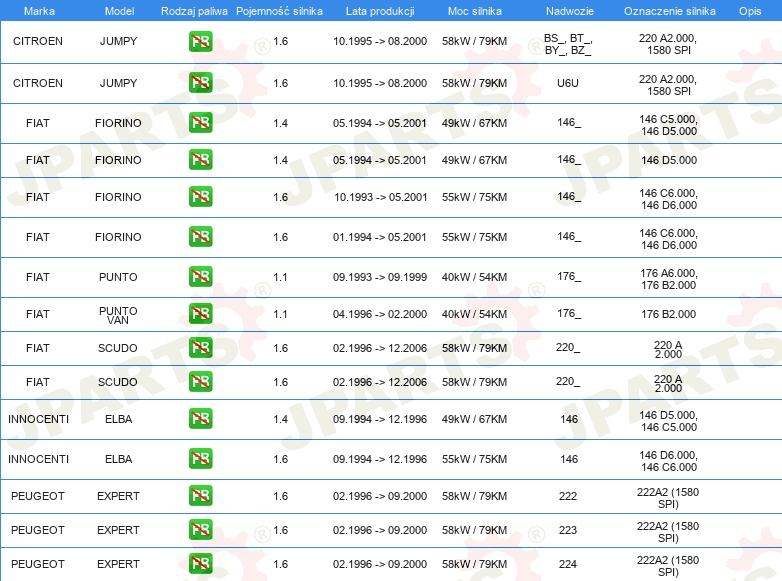Select the body cell 'BS_, BT_, BY_, BZ_'
The width and height of the screenshot is (782, 581).
point(568,44)
